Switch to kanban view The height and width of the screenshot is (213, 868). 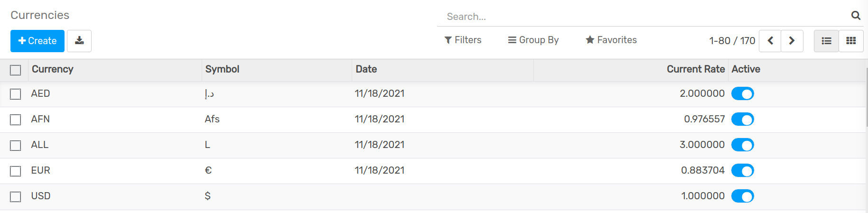tap(851, 41)
